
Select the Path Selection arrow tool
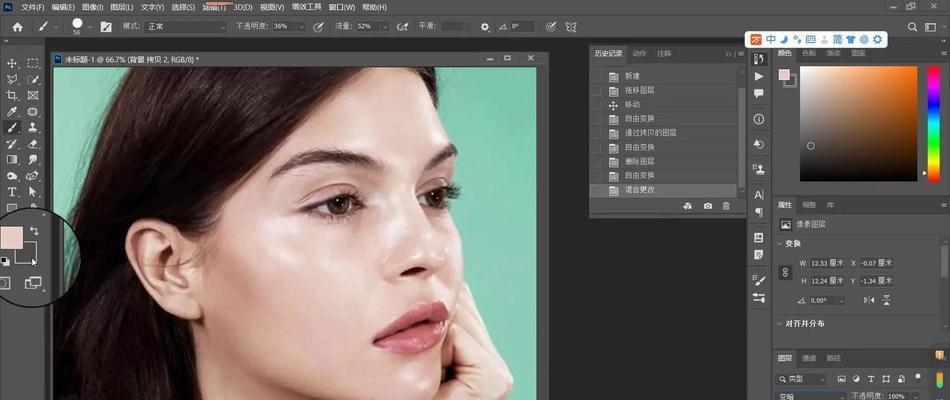33,192
